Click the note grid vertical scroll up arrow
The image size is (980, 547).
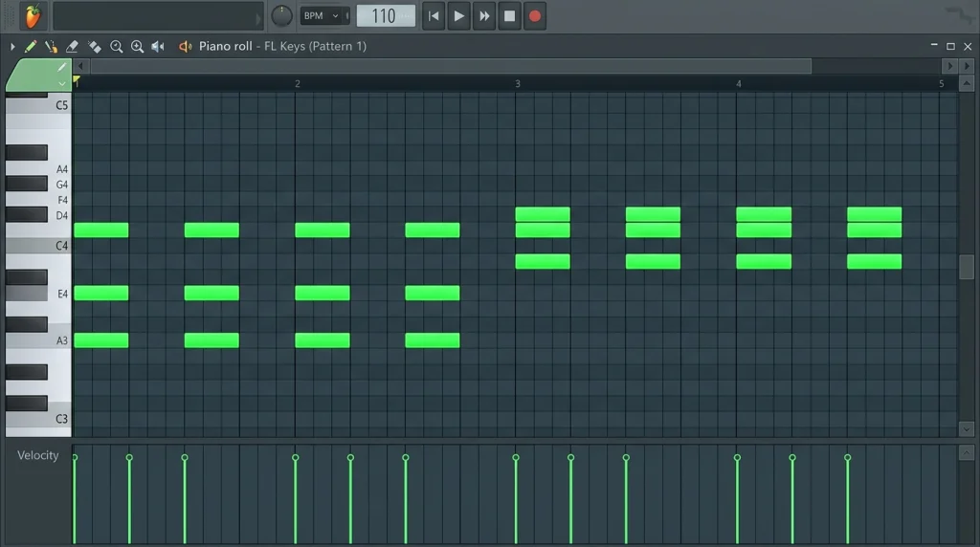(x=967, y=83)
